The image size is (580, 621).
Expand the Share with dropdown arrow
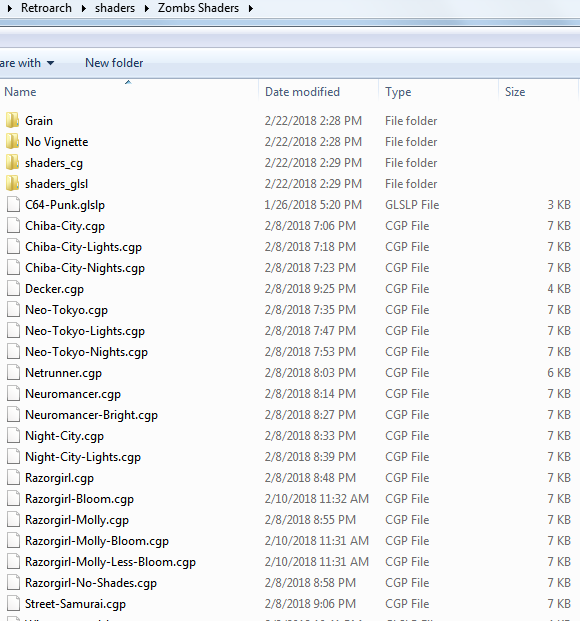tap(50, 63)
